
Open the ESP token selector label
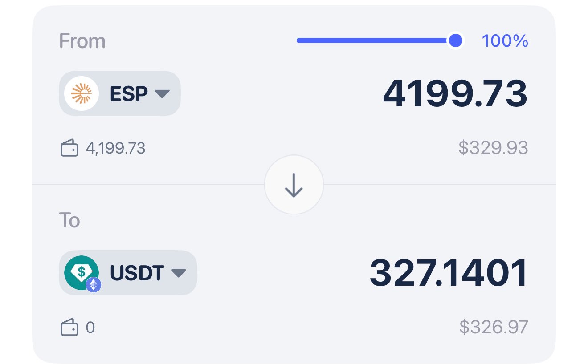click(x=129, y=94)
